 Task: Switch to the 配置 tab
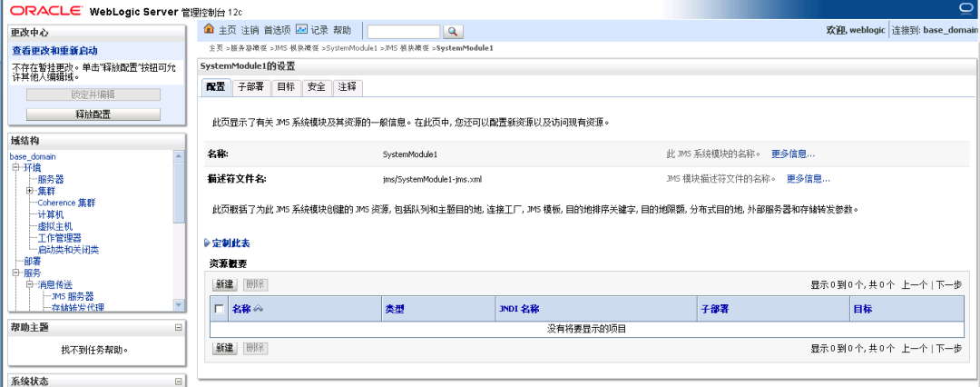216,88
